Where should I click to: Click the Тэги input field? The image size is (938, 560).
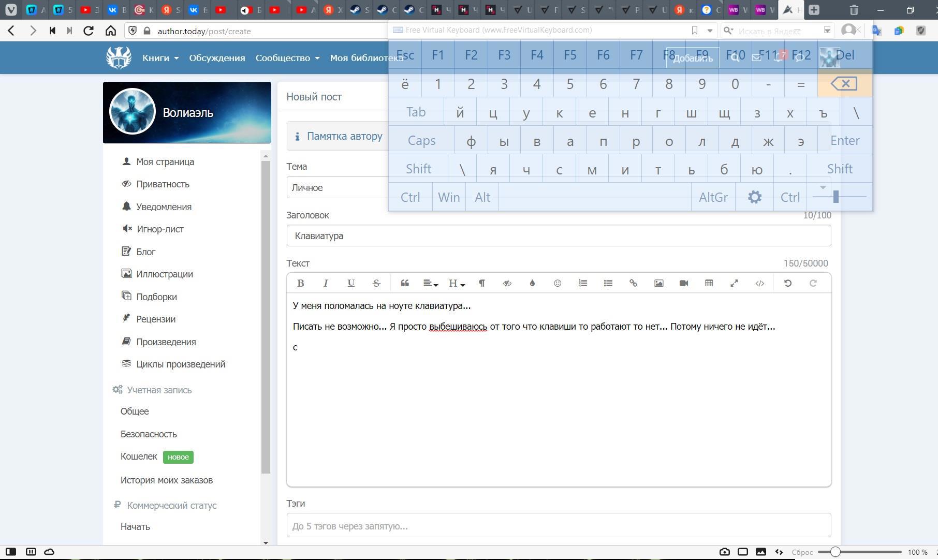point(559,526)
